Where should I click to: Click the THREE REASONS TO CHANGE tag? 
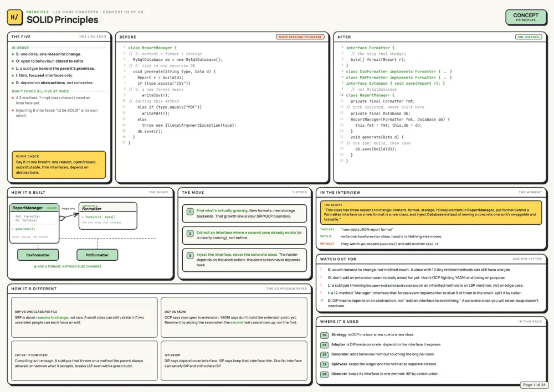tap(300, 37)
